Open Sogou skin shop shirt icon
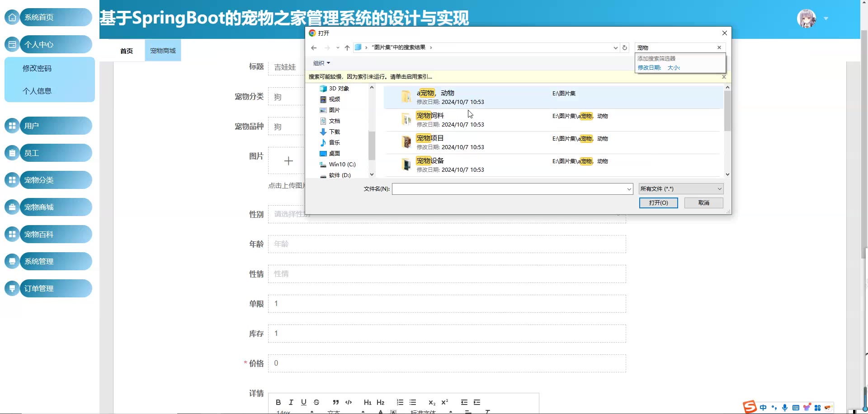 coord(807,408)
